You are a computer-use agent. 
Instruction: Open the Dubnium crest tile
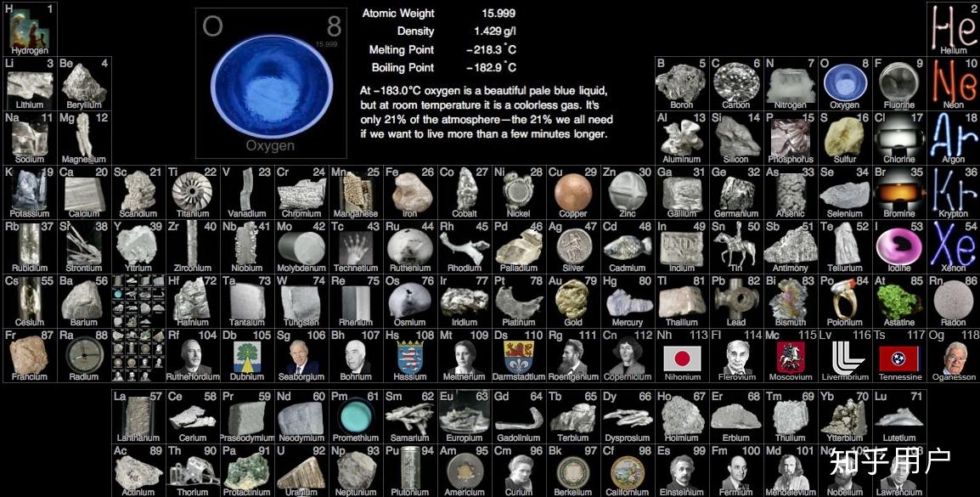247,356
